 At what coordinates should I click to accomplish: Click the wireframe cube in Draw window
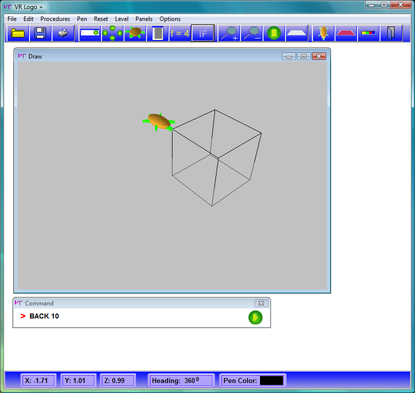(x=217, y=158)
